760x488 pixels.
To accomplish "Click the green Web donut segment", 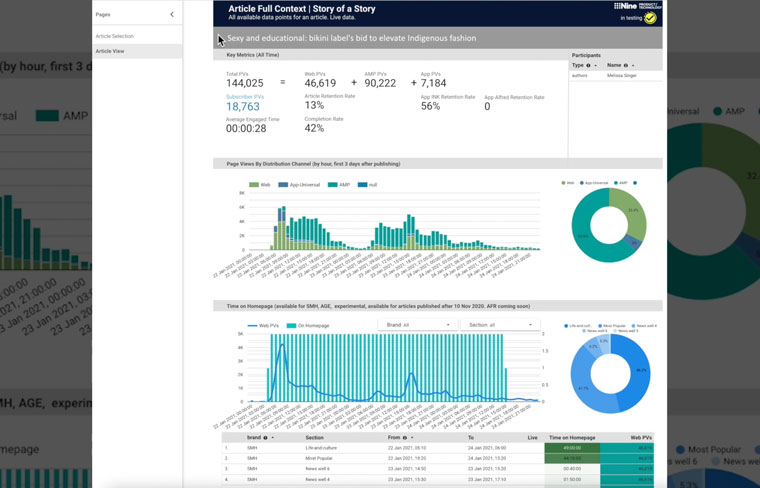I will [635, 212].
